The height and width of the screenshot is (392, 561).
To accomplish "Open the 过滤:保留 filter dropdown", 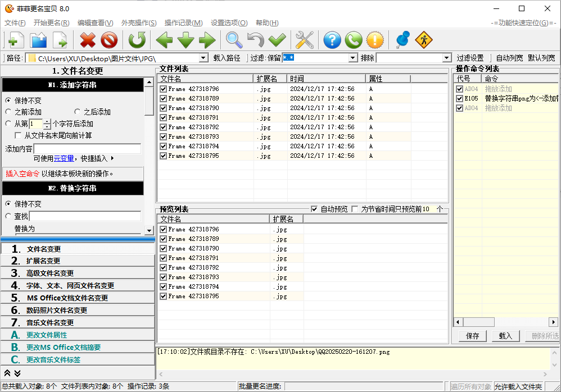I will [x=353, y=58].
